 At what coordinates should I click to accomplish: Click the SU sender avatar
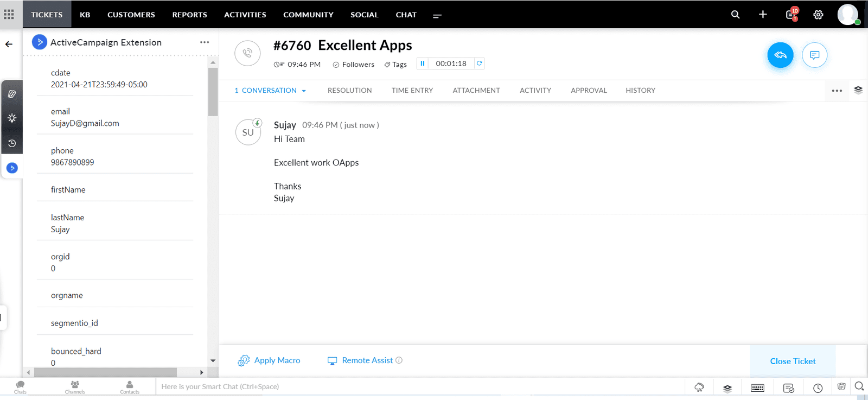248,132
